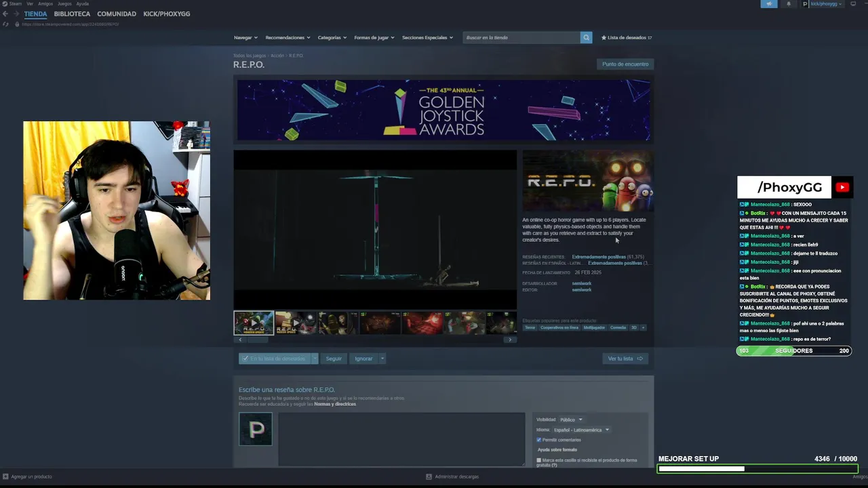This screenshot has width=868, height=488.
Task: Click the screenshot strip scrollbar handle
Action: [x=258, y=340]
